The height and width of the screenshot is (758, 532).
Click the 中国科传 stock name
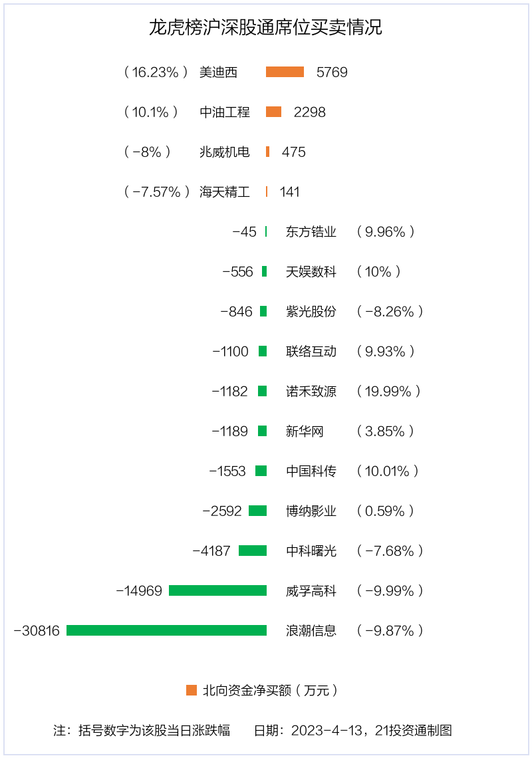click(311, 471)
